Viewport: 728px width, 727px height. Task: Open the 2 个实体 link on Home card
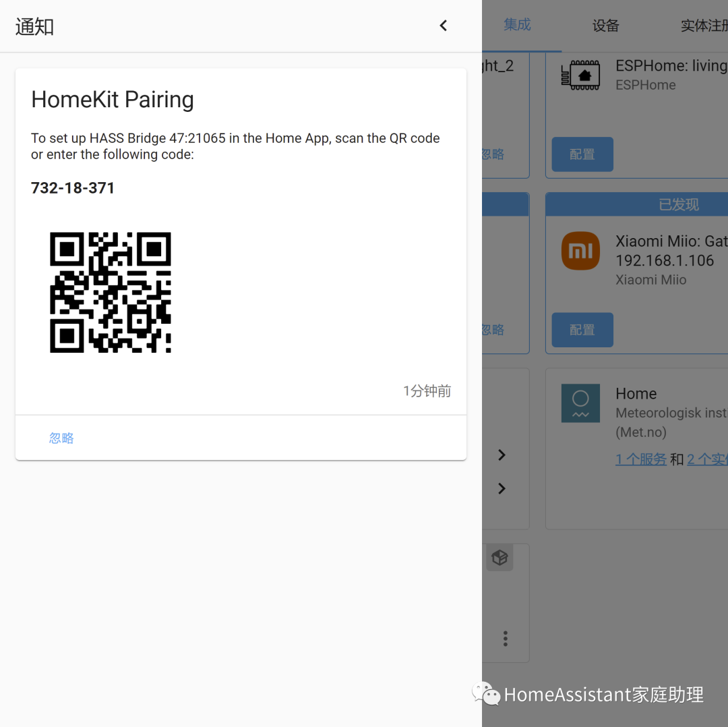tap(707, 459)
